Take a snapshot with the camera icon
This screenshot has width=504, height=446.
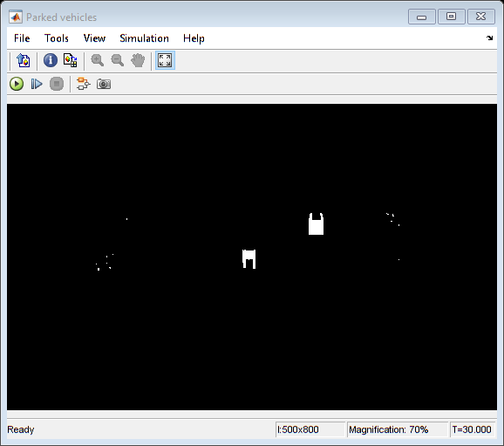tap(104, 84)
